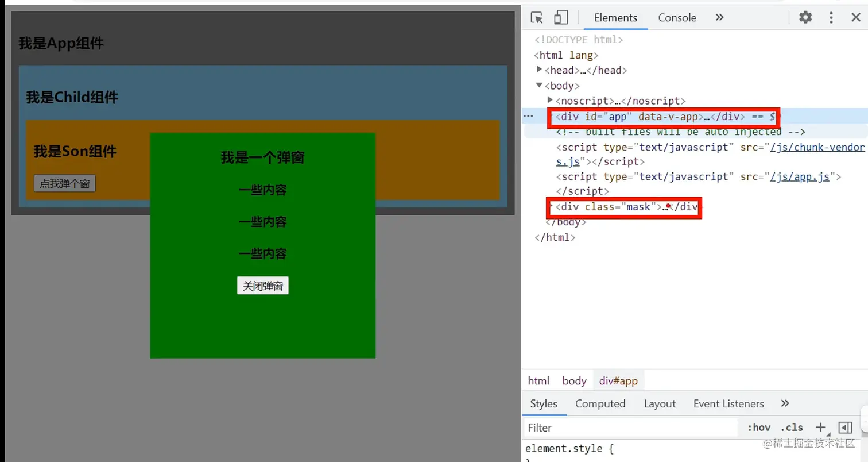Screen dimensions: 868x462
Task: Click the actions ellipsis beside div#app
Action: tap(529, 116)
